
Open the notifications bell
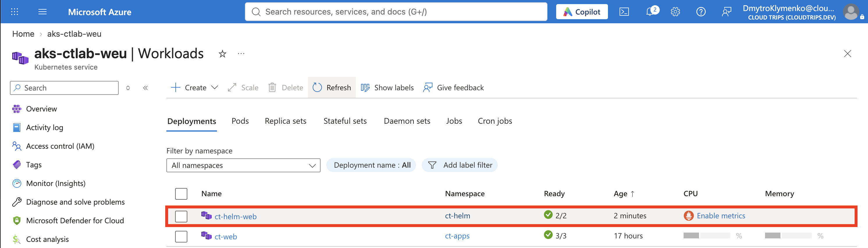click(x=651, y=11)
